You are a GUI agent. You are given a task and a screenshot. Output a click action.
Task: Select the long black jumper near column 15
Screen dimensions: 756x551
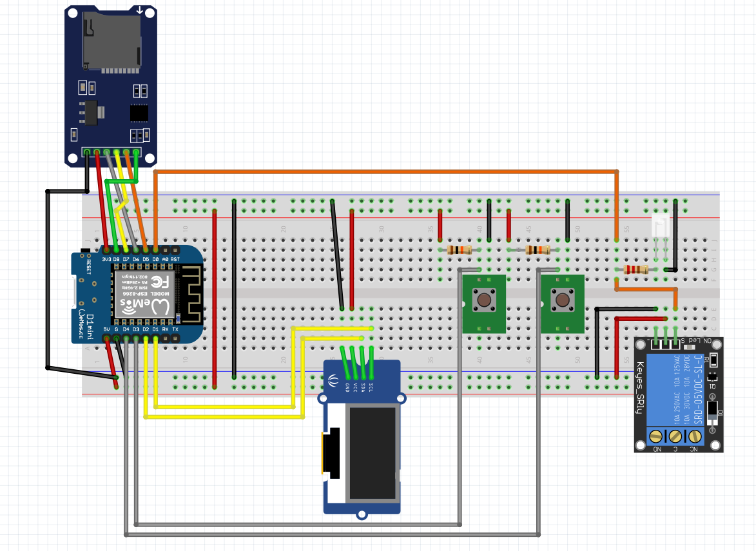(234, 289)
